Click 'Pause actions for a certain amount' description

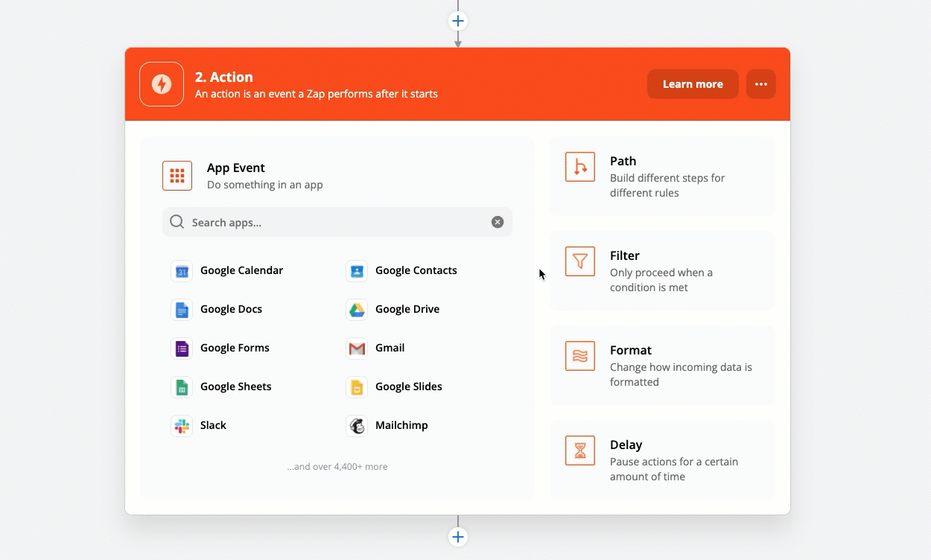coord(674,469)
